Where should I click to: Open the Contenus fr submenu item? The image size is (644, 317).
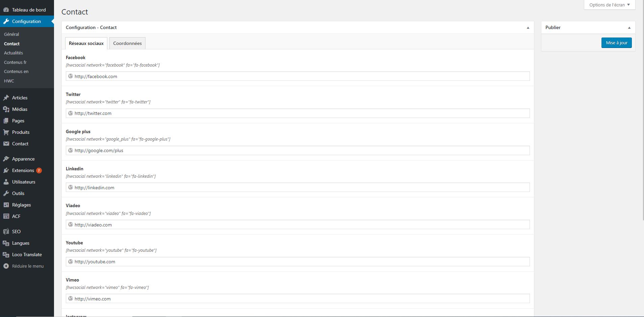(15, 62)
